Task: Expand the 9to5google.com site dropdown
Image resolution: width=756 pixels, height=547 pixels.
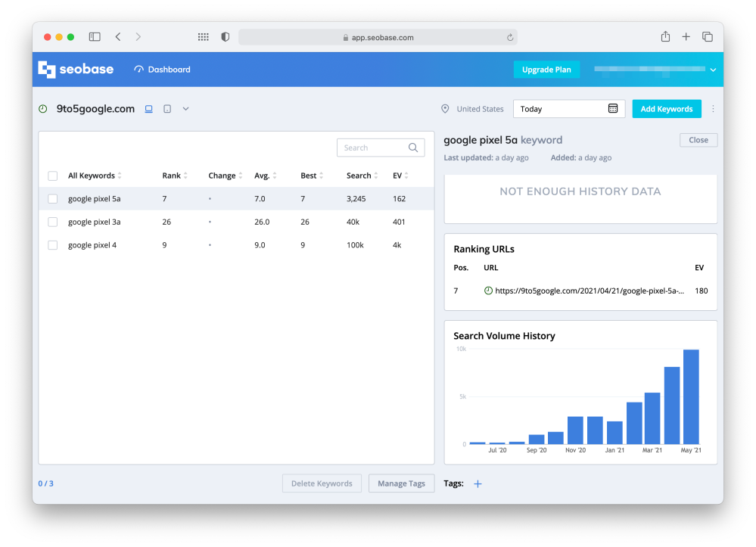Action: [x=185, y=109]
